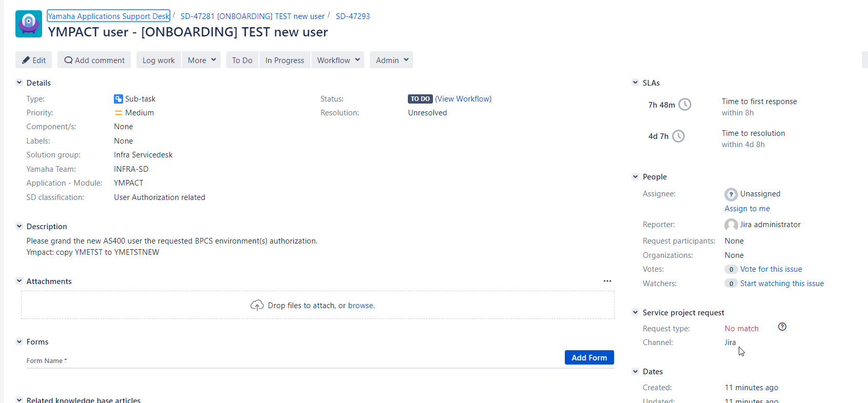The height and width of the screenshot is (403, 868).
Task: Collapse the Details section
Action: pyautogui.click(x=19, y=83)
